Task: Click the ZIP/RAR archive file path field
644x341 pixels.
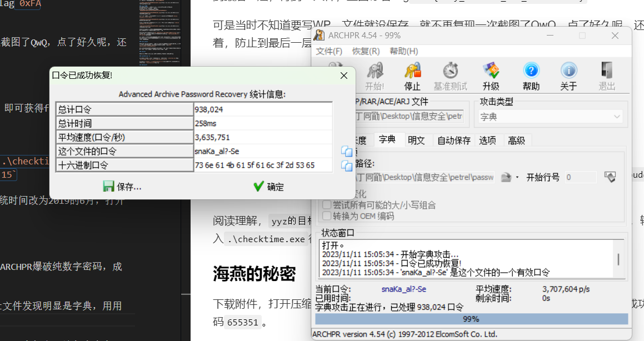Action: (x=410, y=116)
